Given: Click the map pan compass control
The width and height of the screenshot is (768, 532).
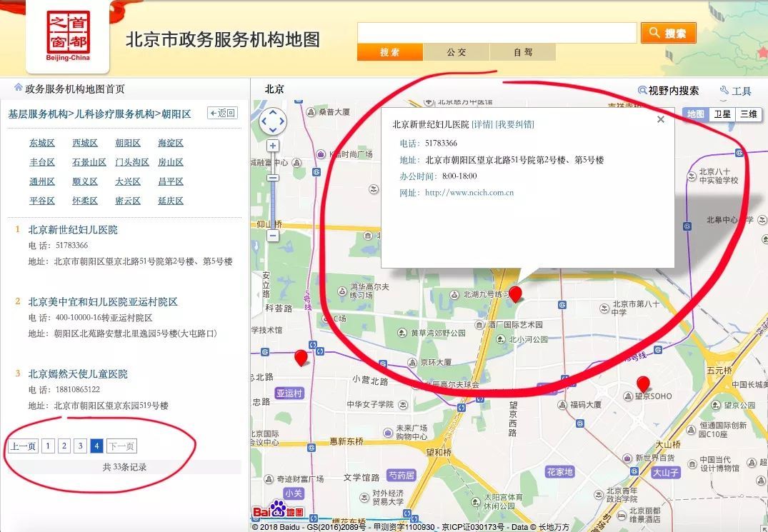Looking at the screenshot, I should [273, 121].
